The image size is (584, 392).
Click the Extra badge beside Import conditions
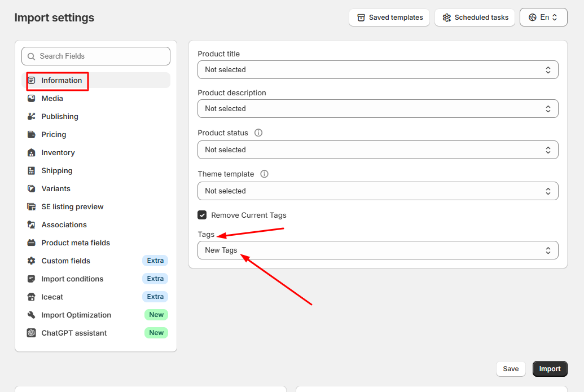pos(155,279)
